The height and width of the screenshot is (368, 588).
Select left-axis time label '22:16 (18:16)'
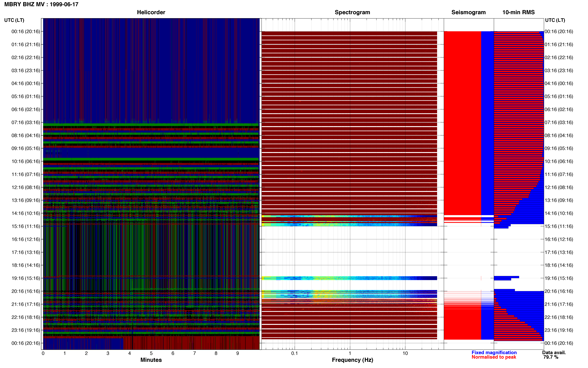(26, 317)
